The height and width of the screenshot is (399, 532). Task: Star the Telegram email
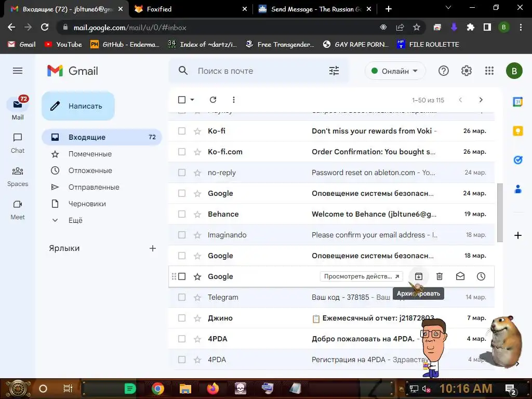coord(197,297)
